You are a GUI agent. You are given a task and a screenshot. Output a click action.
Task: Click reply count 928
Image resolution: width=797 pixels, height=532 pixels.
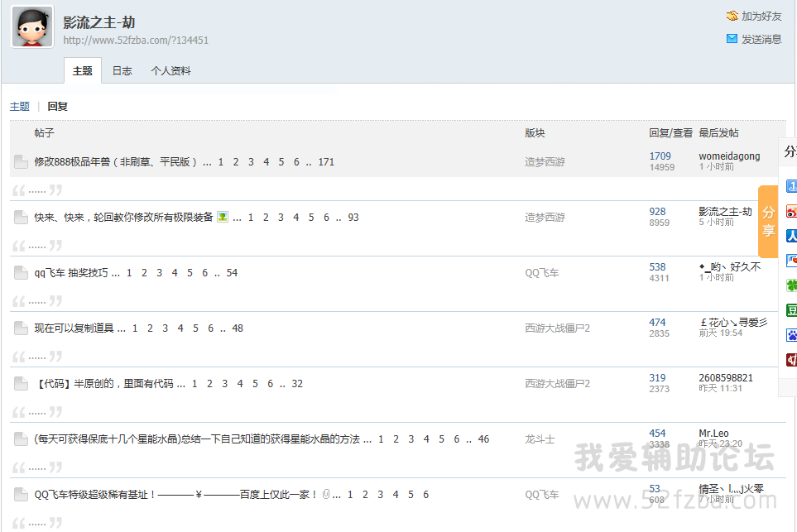[657, 211]
